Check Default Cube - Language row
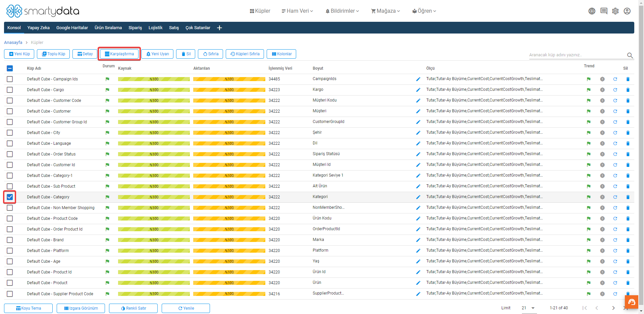644x314 pixels. point(10,143)
